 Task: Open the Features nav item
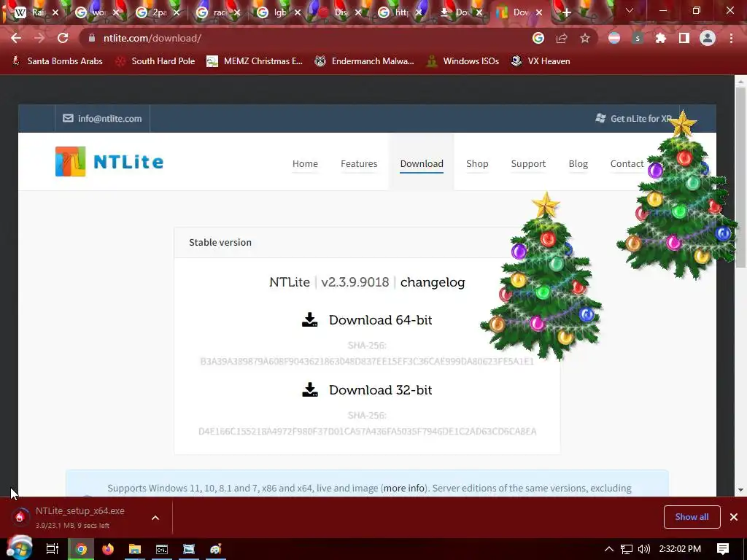(359, 163)
